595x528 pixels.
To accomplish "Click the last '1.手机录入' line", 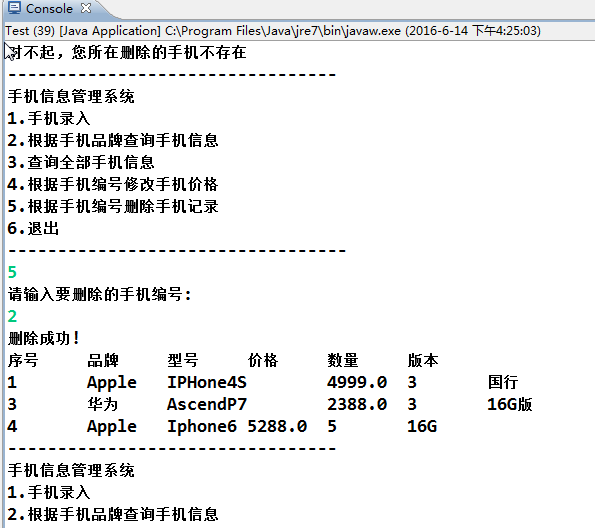I will point(49,492).
